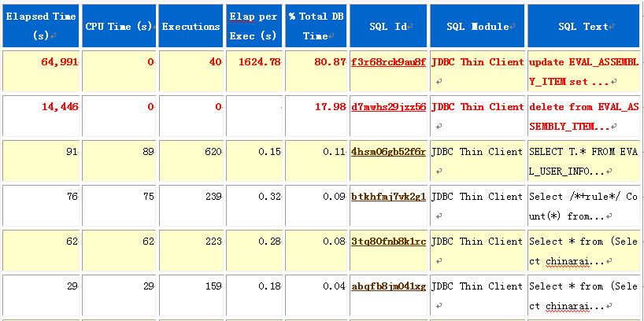Screen dimensions: 644x321
Task: Click the update EVAL_ASSEMBLY_ITEM SQL text cell
Action: 583,71
